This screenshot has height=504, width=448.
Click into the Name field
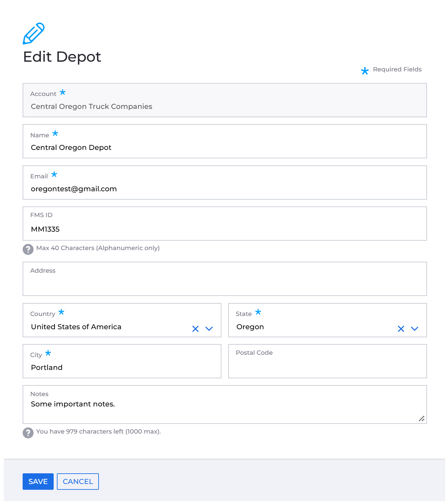pyautogui.click(x=225, y=141)
